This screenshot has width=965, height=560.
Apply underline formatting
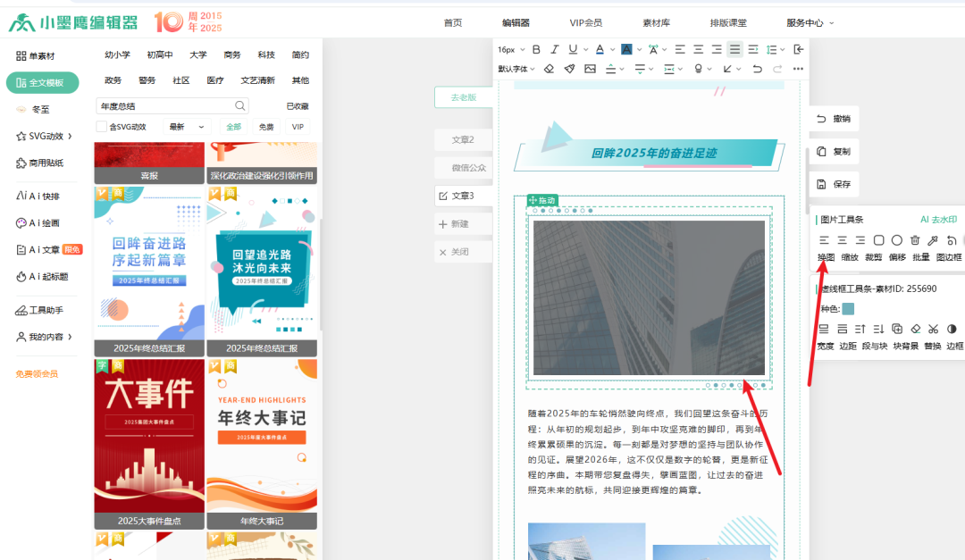(x=573, y=49)
